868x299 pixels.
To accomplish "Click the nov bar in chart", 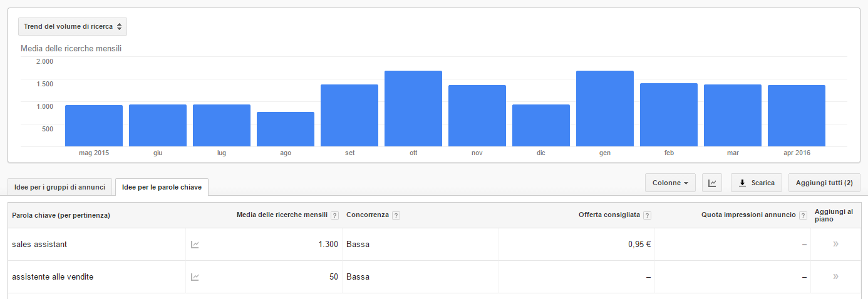I will [477, 116].
